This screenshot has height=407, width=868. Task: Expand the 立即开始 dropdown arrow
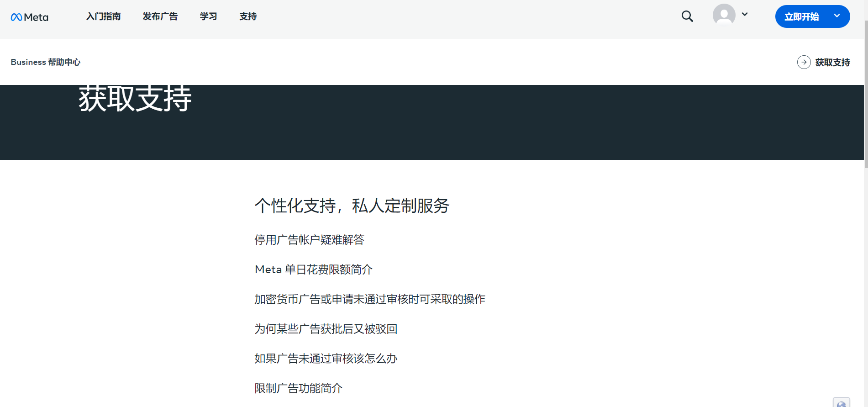(837, 16)
